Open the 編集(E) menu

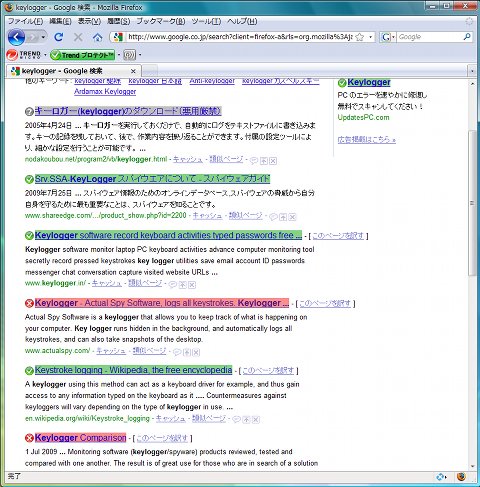tap(60, 21)
